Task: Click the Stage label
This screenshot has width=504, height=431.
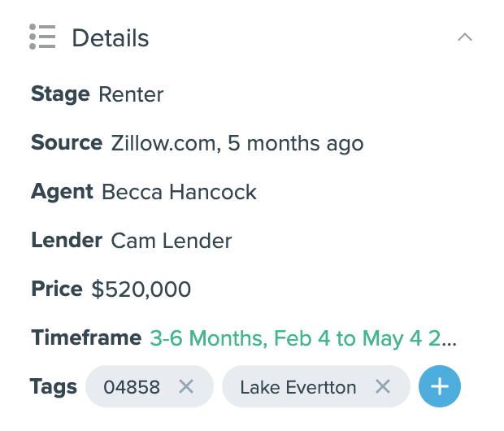Action: point(60,94)
